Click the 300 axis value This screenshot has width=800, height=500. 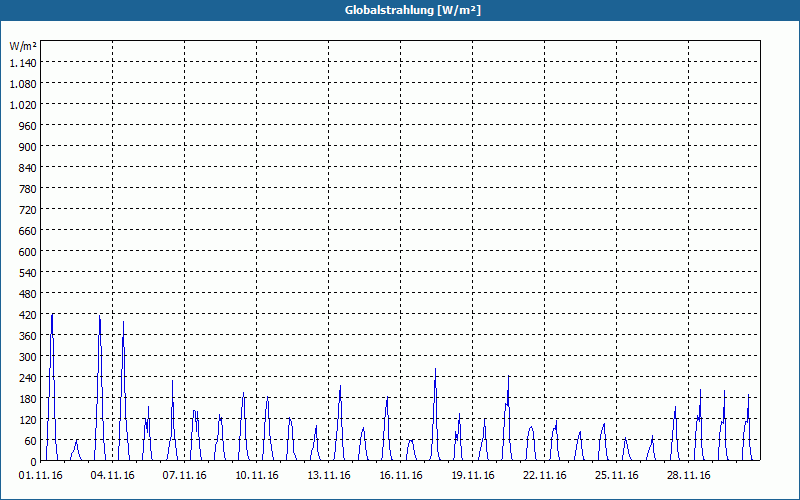[x=28, y=357]
